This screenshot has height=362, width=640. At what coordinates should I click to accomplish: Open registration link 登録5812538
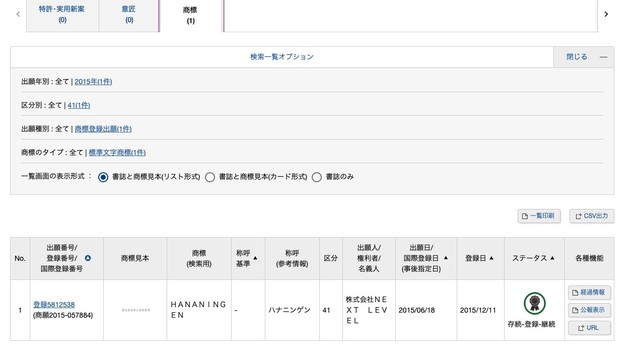point(54,304)
